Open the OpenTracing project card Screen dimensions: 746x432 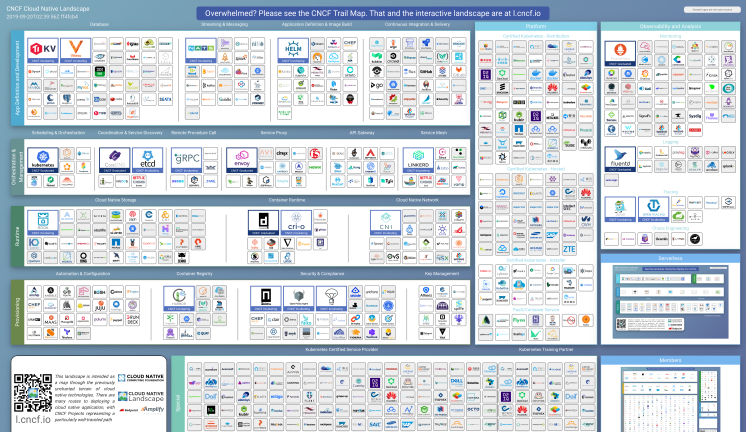(653, 209)
